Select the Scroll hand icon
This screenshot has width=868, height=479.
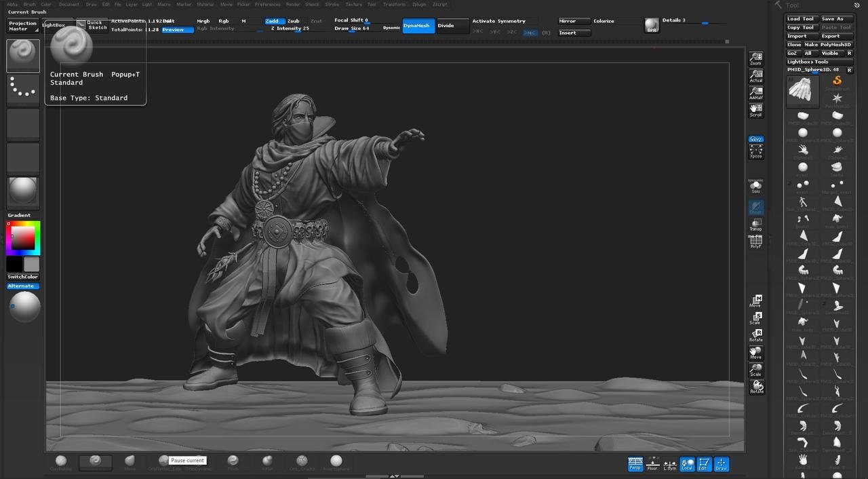tap(755, 110)
